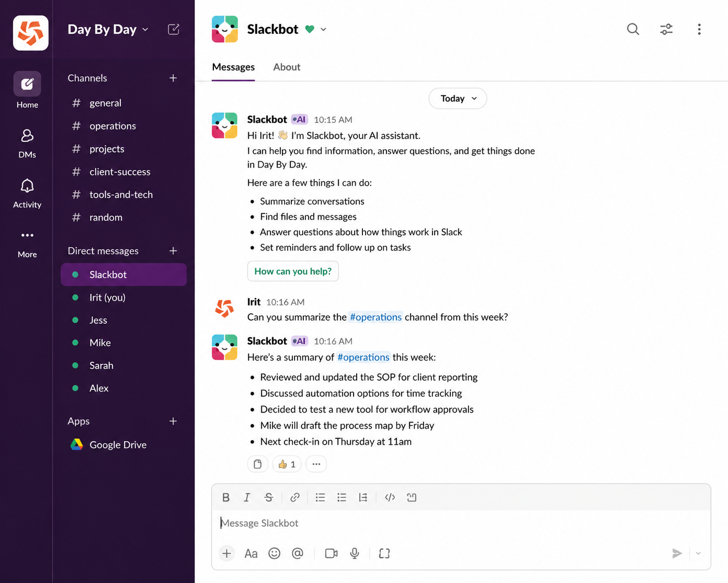
Task: Open the Google Drive app
Action: click(124, 445)
